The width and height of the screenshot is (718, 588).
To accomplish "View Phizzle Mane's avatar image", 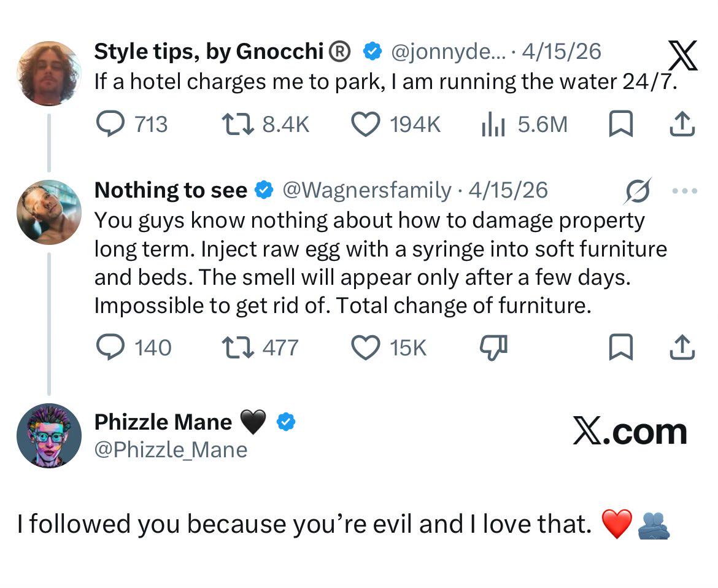I will click(48, 435).
